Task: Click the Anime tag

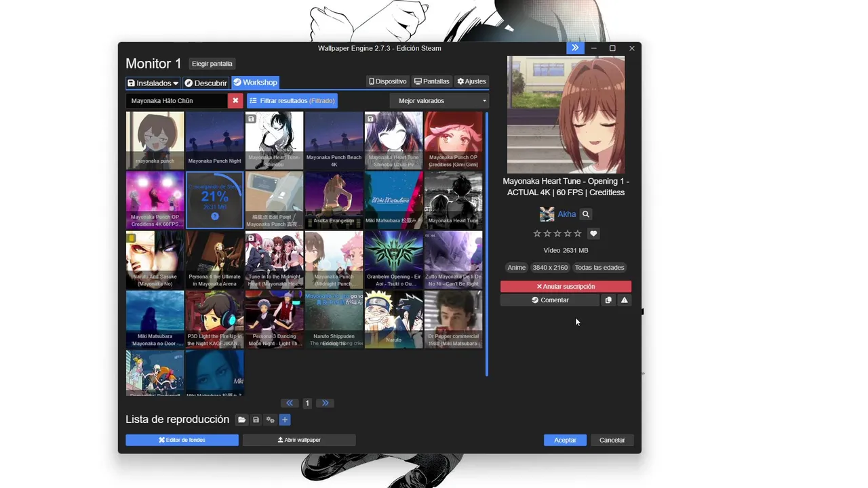Action: [517, 267]
